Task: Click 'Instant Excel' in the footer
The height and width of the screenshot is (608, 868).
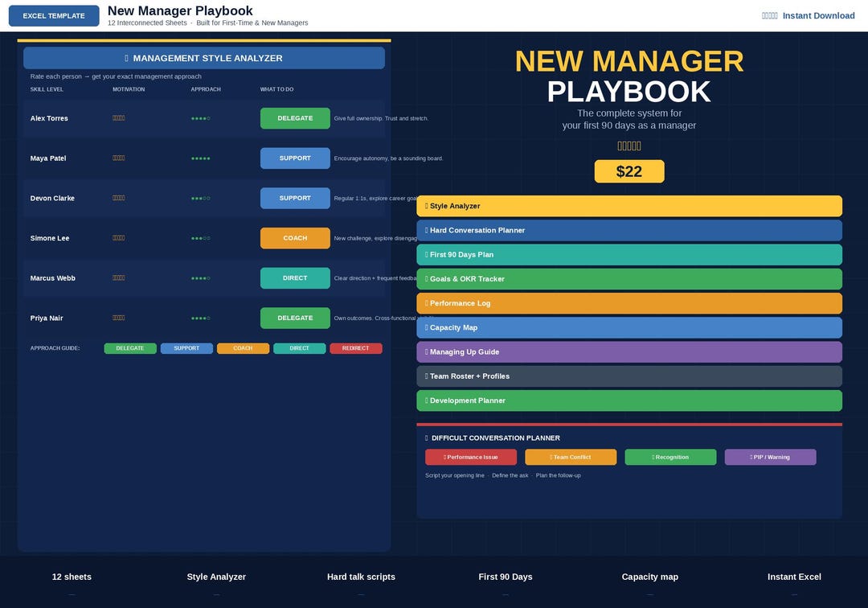Action: (x=794, y=577)
